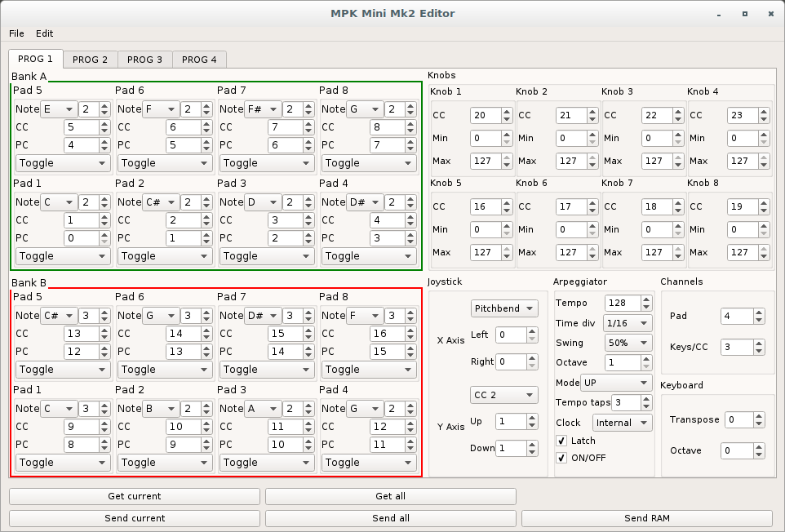Open Bank B Pad 4 Toggle mode dropdown
The image size is (785, 532).
[x=369, y=463]
